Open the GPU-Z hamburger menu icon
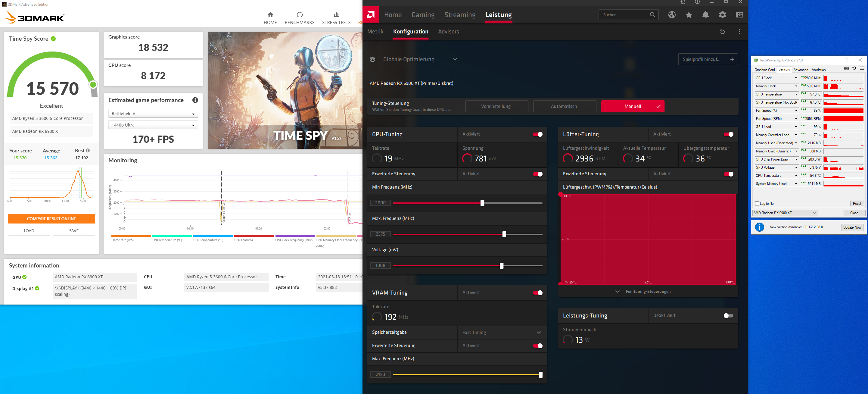This screenshot has width=868, height=394. (862, 68)
